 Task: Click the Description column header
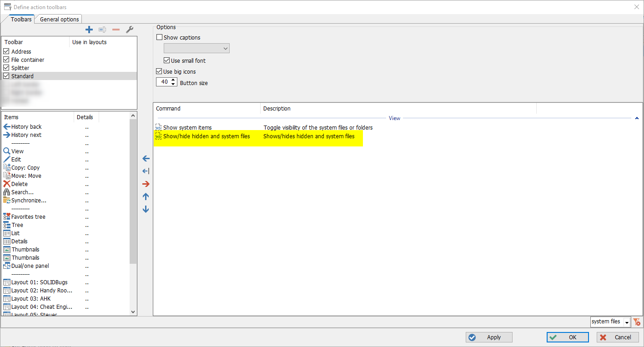pyautogui.click(x=398, y=109)
